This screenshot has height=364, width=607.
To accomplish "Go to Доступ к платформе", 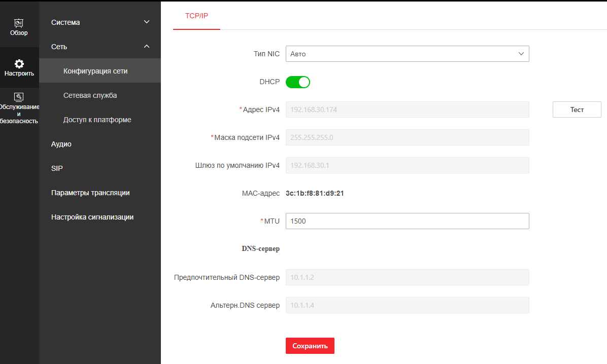I will (x=97, y=120).
